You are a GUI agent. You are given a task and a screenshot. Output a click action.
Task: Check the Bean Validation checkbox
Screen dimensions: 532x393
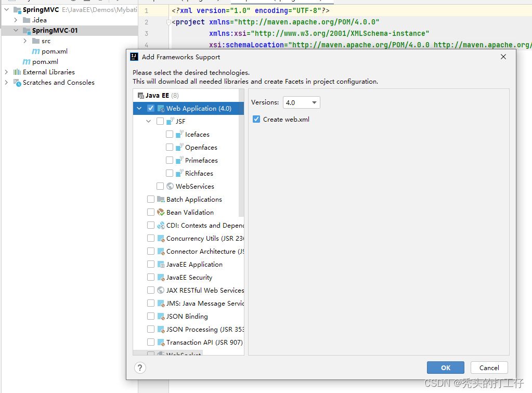pos(151,212)
